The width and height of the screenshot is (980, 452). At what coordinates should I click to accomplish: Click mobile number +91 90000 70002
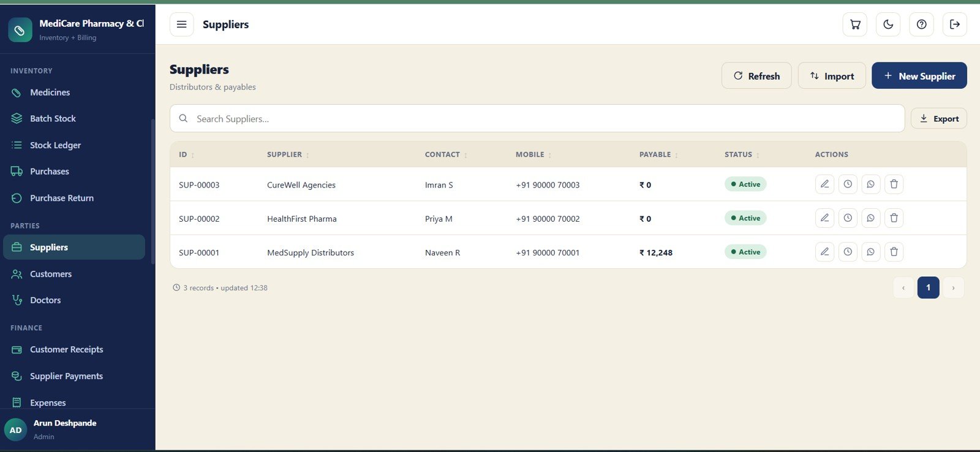[548, 219]
